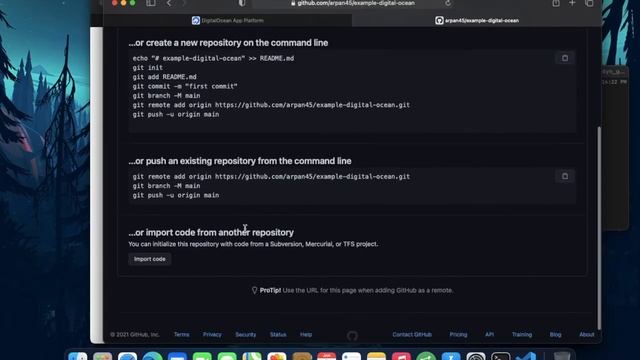The image size is (640, 360).
Task: Open the Status footer link
Action: [x=278, y=334]
